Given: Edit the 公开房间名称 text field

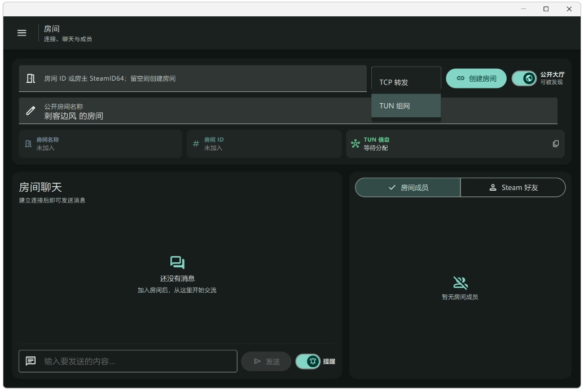Looking at the screenshot, I should click(288, 111).
